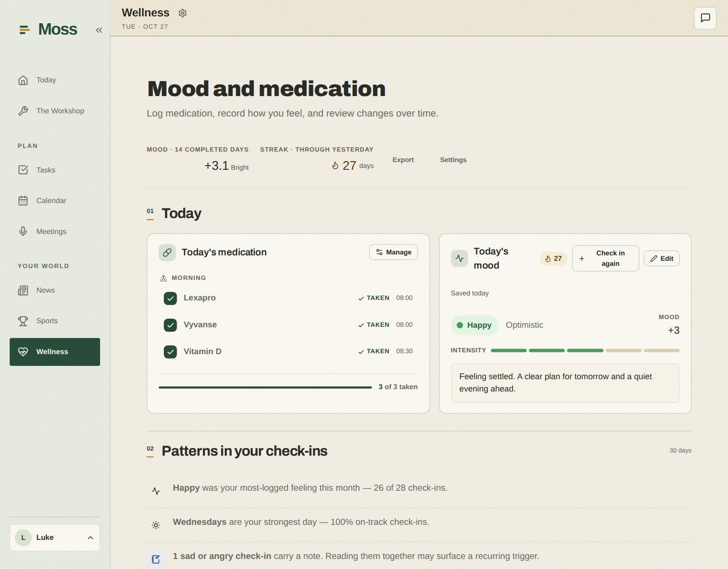Image resolution: width=728 pixels, height=569 pixels.
Task: Click the pill icon in Today's medication card
Action: click(167, 253)
